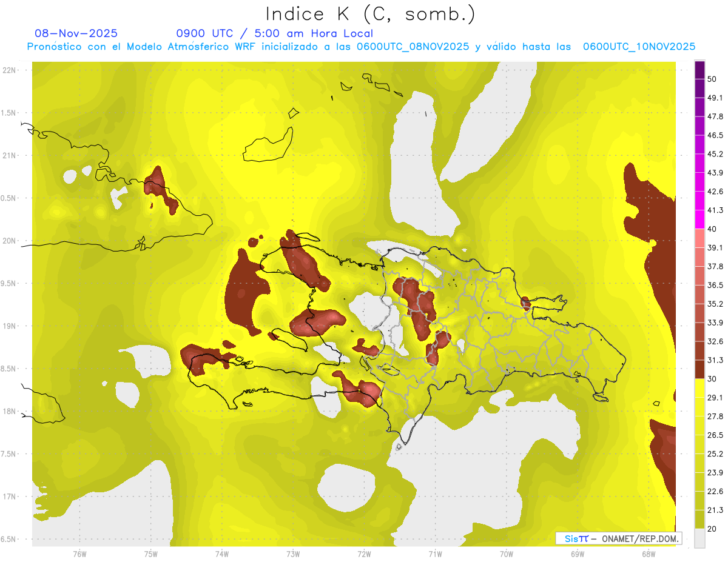Click the legend value "33.9"
The width and height of the screenshot is (728, 562).
tap(715, 323)
